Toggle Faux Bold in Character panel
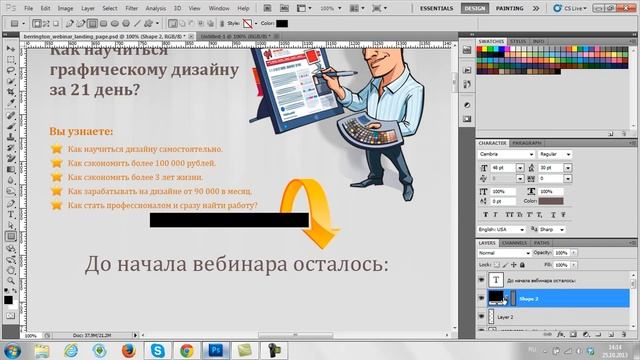This screenshot has height=360, width=640. point(485,215)
